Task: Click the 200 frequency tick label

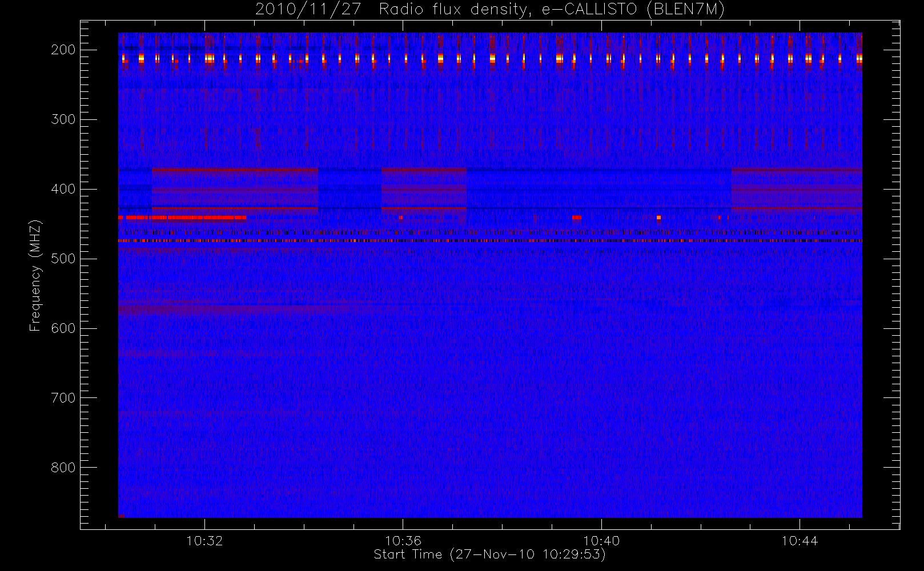Action: click(63, 50)
